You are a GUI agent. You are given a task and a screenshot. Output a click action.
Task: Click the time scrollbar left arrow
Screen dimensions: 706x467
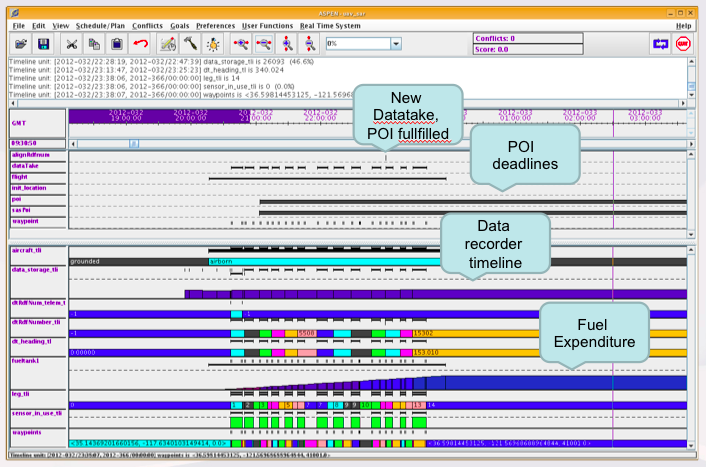point(73,144)
